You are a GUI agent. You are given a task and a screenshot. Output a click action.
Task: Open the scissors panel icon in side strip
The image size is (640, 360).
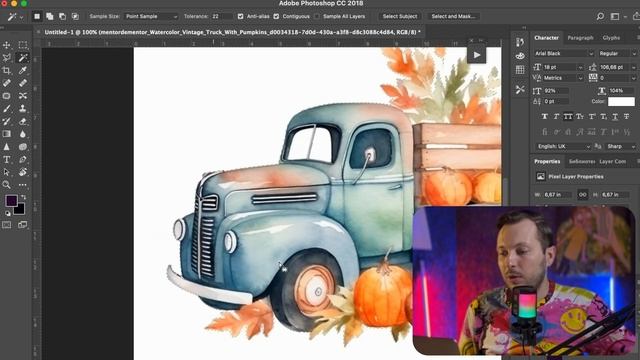(x=520, y=89)
